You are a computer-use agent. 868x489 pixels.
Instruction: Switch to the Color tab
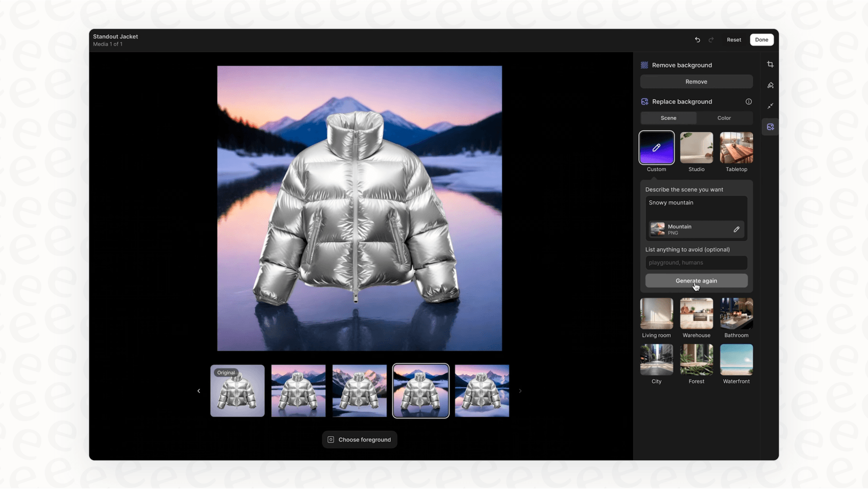pyautogui.click(x=724, y=118)
